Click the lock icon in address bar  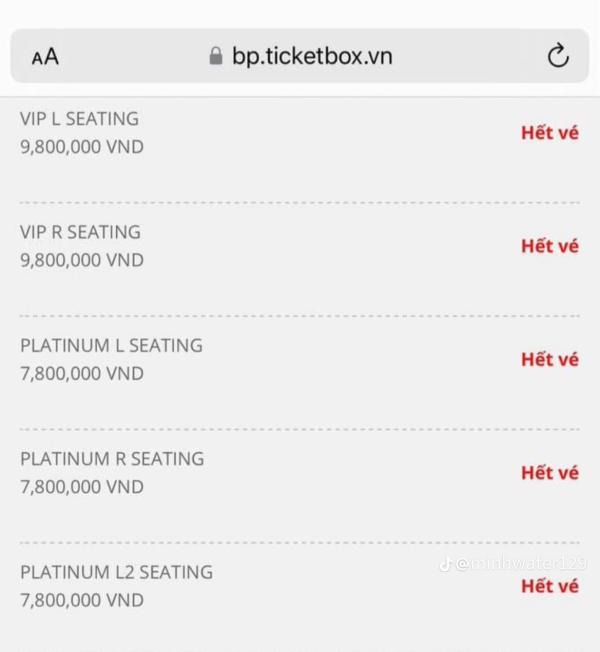(215, 57)
